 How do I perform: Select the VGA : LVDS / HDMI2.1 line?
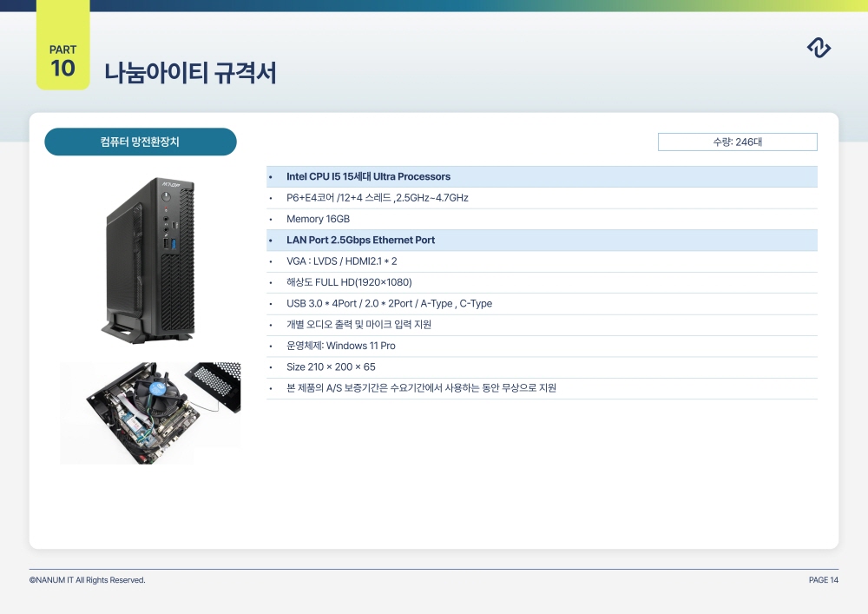coord(341,261)
